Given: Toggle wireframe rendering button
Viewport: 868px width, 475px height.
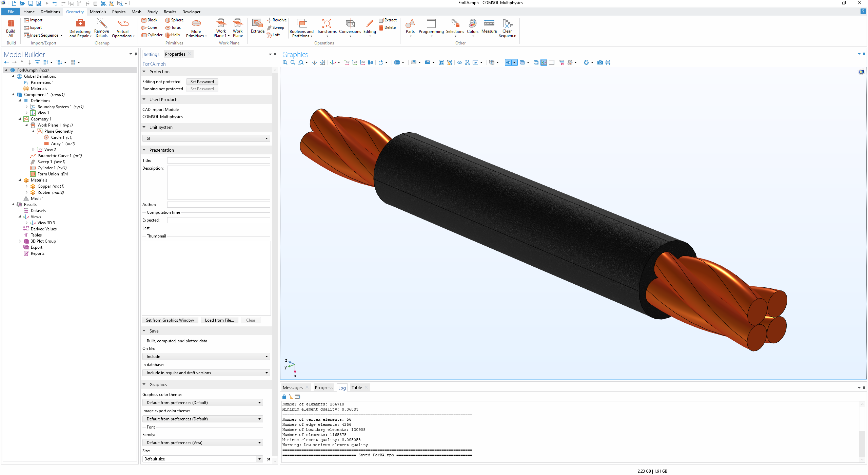Looking at the screenshot, I should 536,62.
